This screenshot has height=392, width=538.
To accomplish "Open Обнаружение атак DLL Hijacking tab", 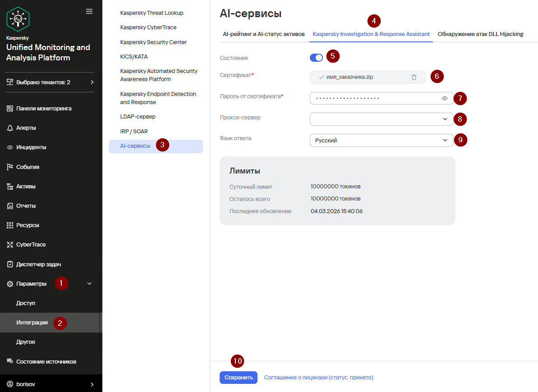I will [480, 34].
